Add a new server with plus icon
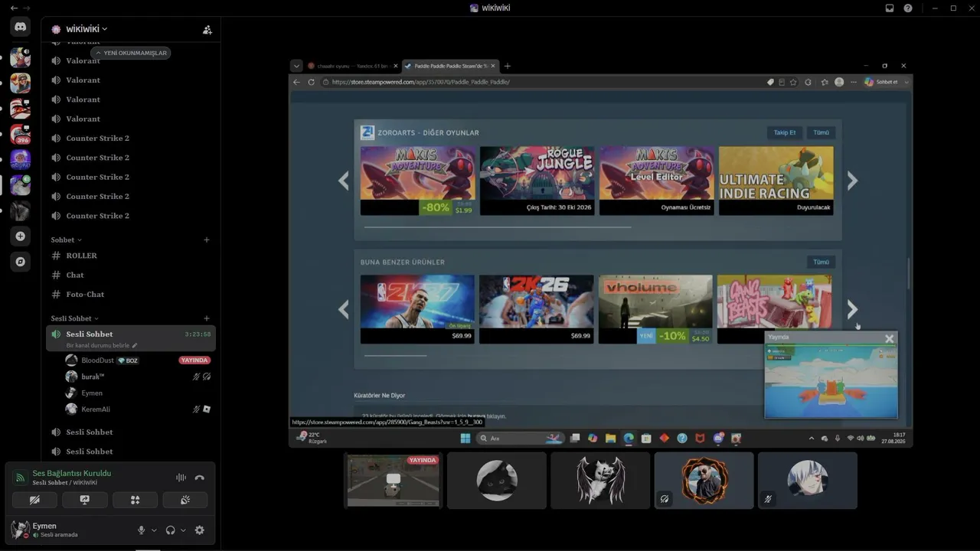This screenshot has width=980, height=551. 21,236
